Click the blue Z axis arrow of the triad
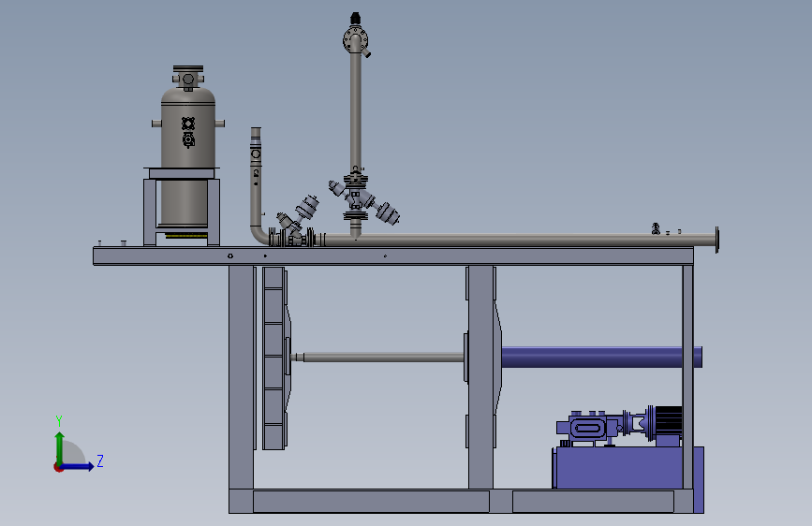Screen dimensions: 812x526 coord(78,466)
